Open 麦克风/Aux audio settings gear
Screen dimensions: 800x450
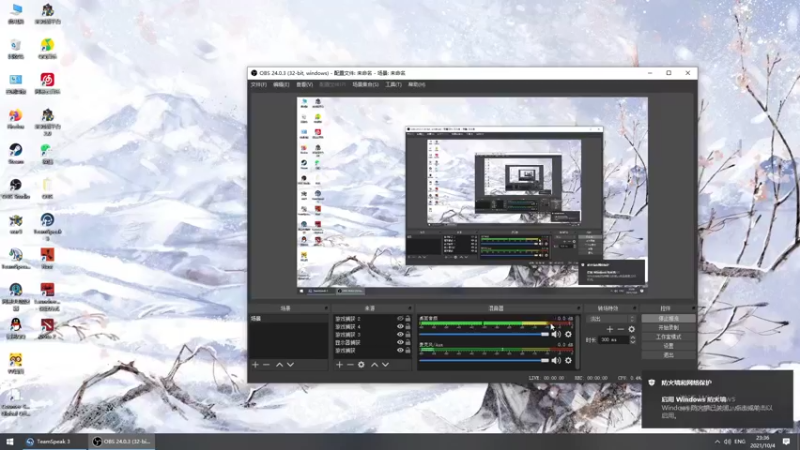pos(568,360)
